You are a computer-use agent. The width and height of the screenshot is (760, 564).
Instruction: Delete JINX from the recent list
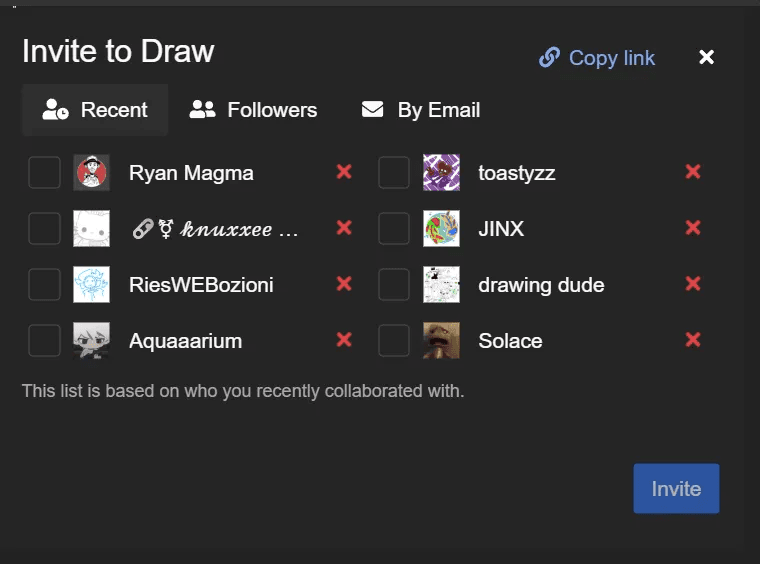point(693,228)
